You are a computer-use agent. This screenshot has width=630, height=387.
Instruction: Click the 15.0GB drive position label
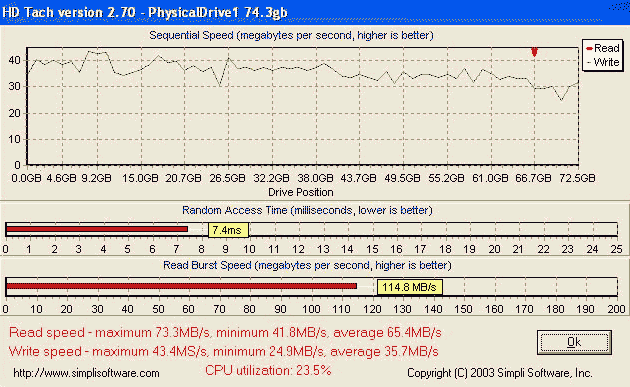pos(140,178)
